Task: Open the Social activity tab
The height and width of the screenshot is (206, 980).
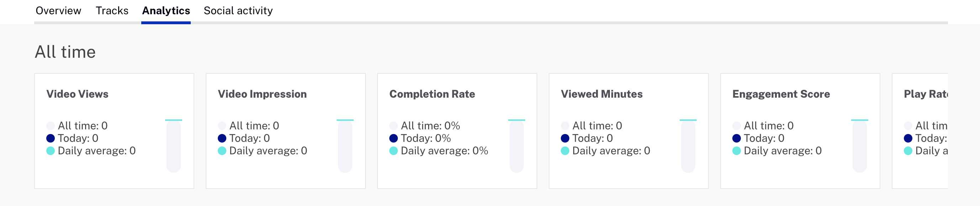Action: click(238, 11)
